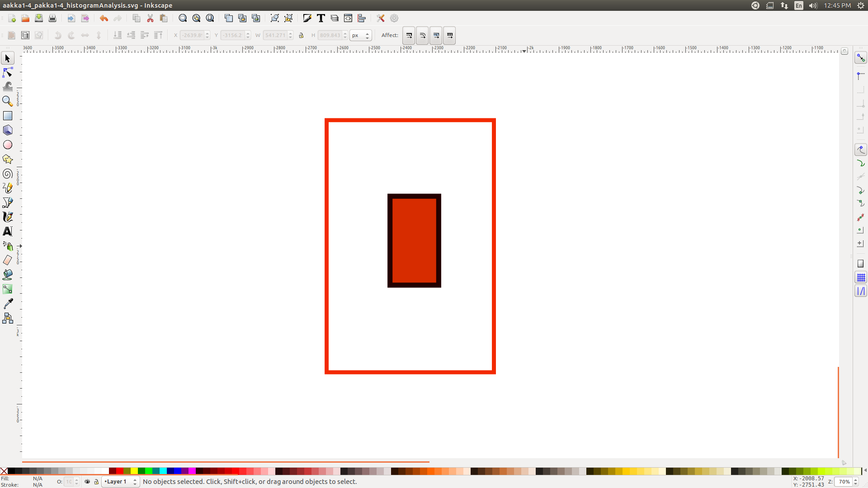Open the Fill and Stroke dialog
The width and height of the screenshot is (868, 488).
click(307, 18)
